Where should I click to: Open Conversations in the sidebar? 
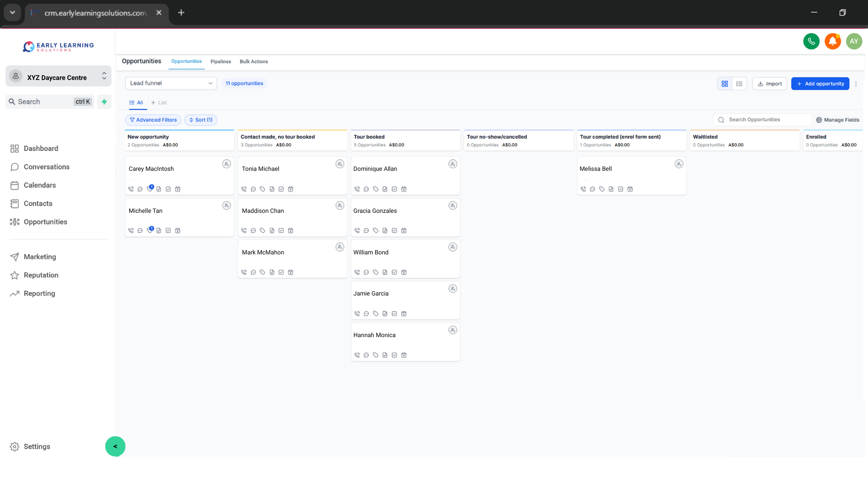(x=47, y=167)
